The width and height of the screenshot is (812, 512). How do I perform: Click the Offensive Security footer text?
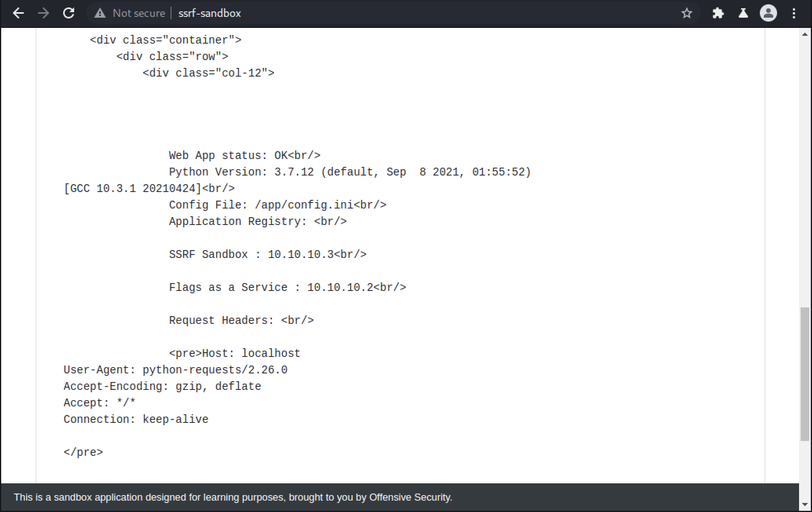tap(410, 497)
